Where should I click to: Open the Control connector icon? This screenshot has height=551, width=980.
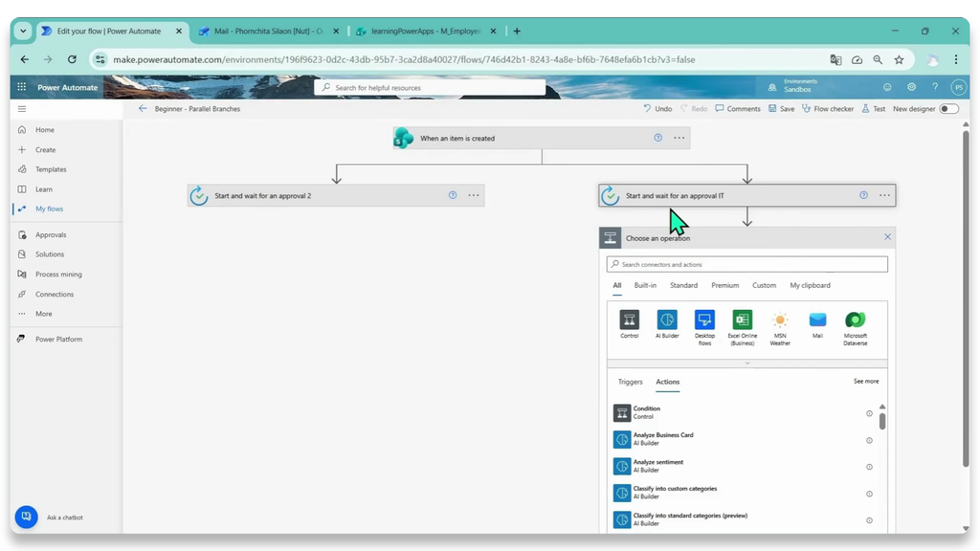pyautogui.click(x=629, y=320)
